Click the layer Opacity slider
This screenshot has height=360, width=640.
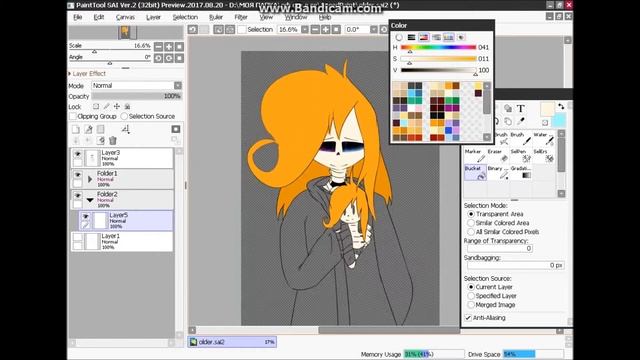[x=136, y=96]
